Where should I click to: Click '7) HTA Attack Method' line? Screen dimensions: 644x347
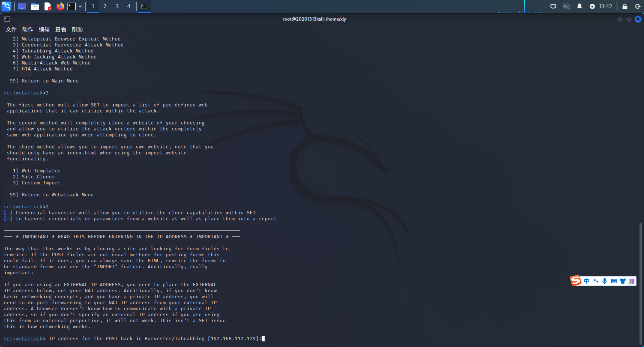point(43,69)
